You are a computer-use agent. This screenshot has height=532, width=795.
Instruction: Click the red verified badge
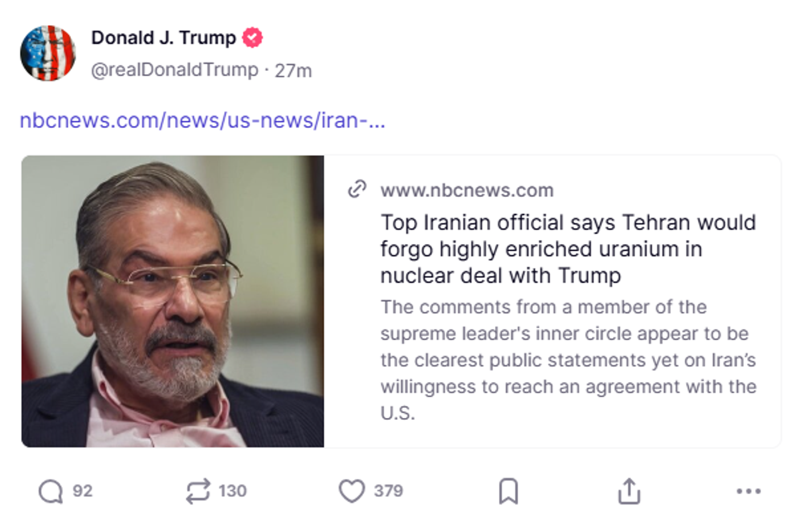point(252,38)
